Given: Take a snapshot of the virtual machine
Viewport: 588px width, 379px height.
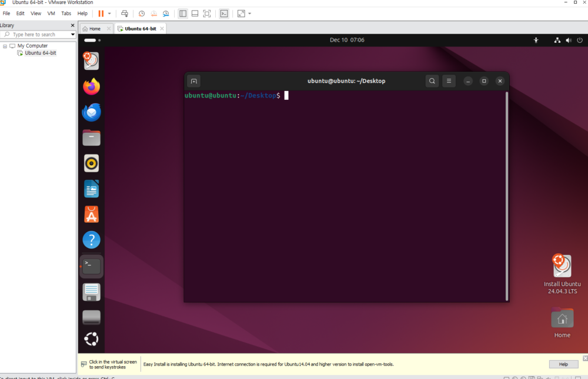Looking at the screenshot, I should point(142,13).
